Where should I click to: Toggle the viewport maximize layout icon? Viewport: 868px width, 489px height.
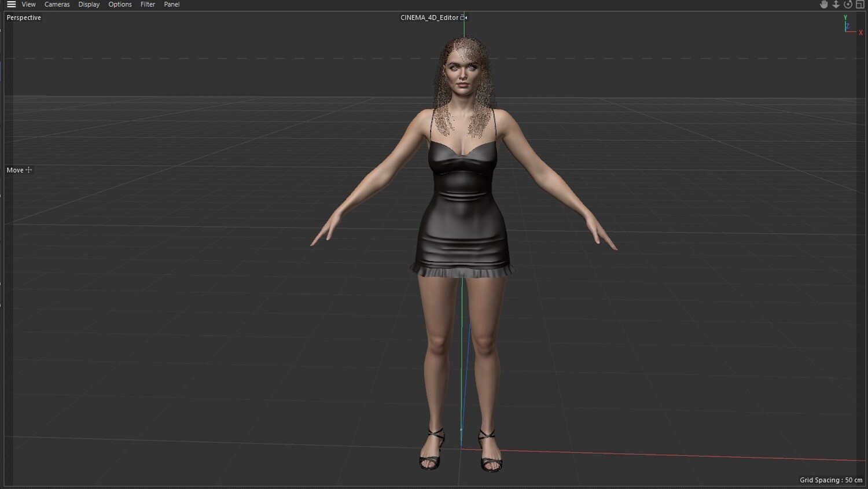click(860, 4)
